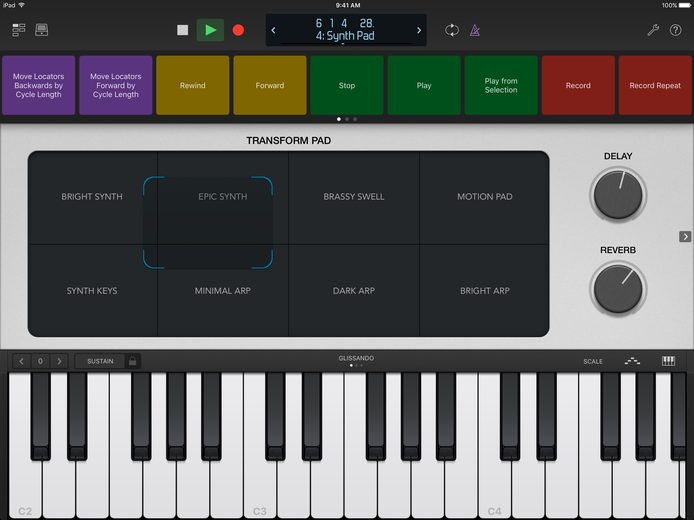The height and width of the screenshot is (520, 694).
Task: Tap the octave value 0 field
Action: pyautogui.click(x=40, y=361)
